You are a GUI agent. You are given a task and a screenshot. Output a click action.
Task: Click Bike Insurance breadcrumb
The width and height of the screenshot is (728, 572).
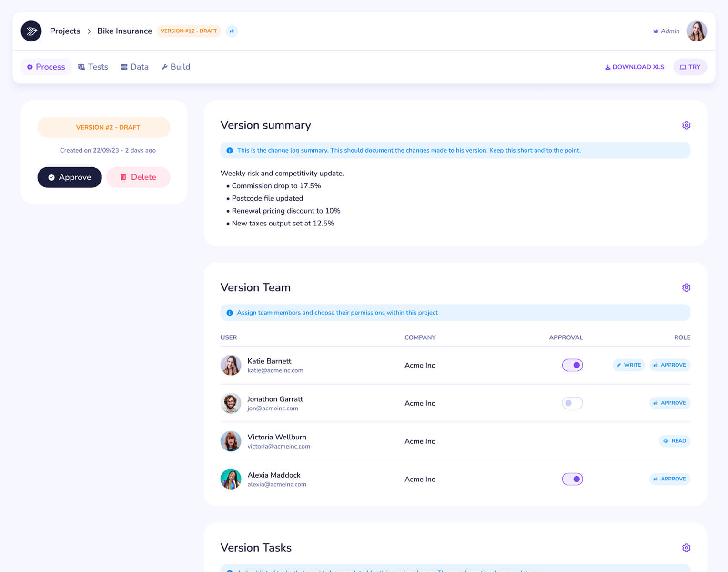[x=124, y=31]
